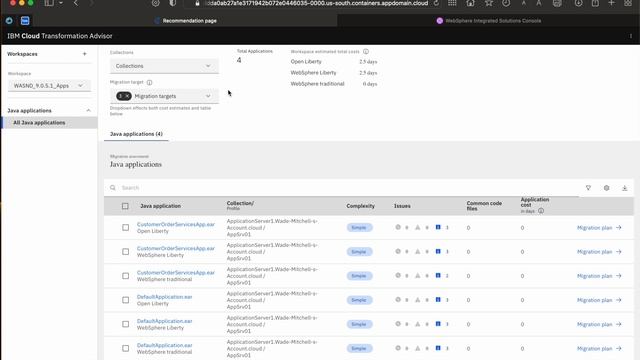Viewport: 640px width, 360px height.
Task: Open CustomerOrderServicesApp.ear WebSphere traditional link
Action: [176, 273]
